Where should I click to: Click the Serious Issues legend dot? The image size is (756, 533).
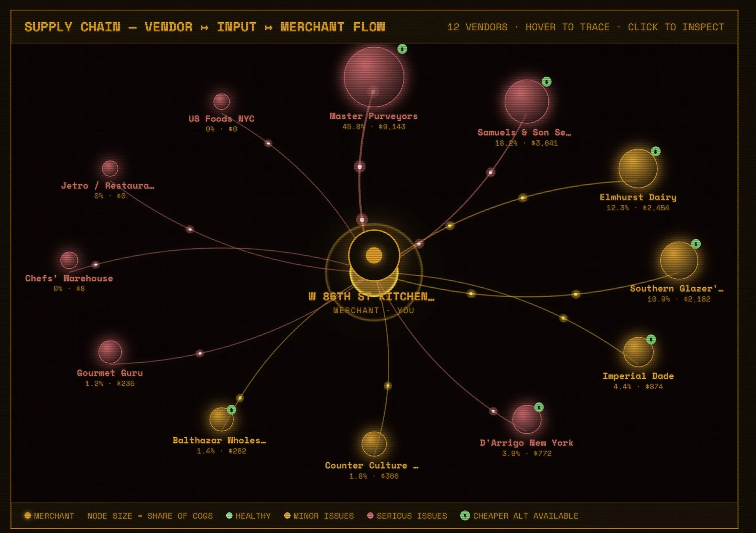[370, 516]
